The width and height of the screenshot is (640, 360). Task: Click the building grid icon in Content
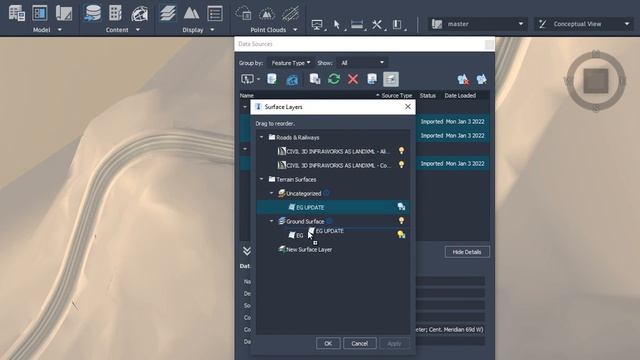coord(116,13)
